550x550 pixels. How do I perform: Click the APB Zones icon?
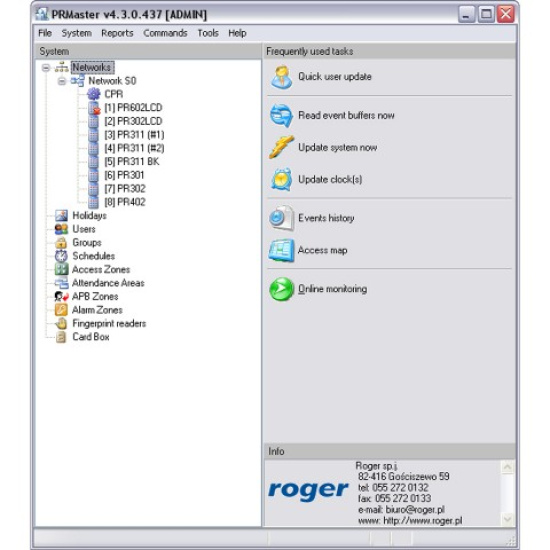coord(61,296)
